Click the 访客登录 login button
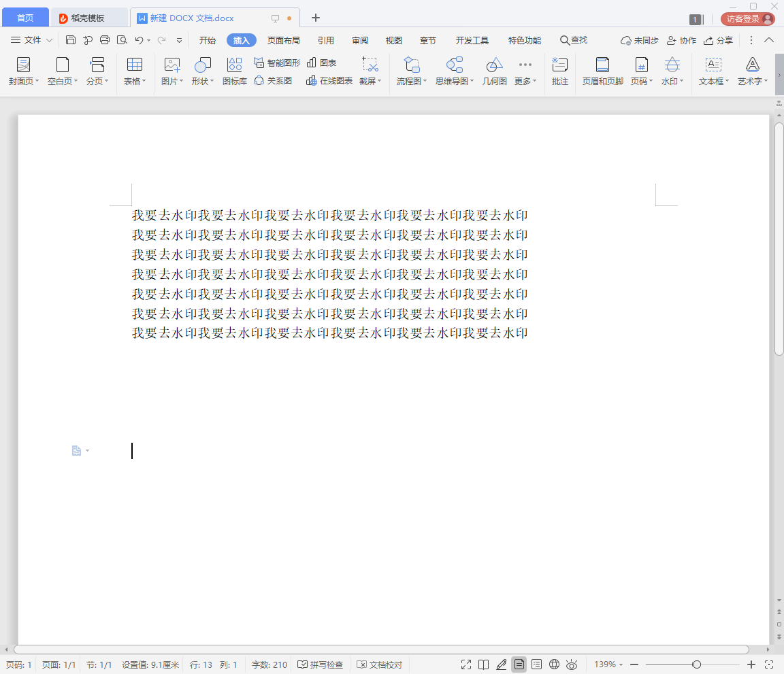784x674 pixels. point(747,19)
